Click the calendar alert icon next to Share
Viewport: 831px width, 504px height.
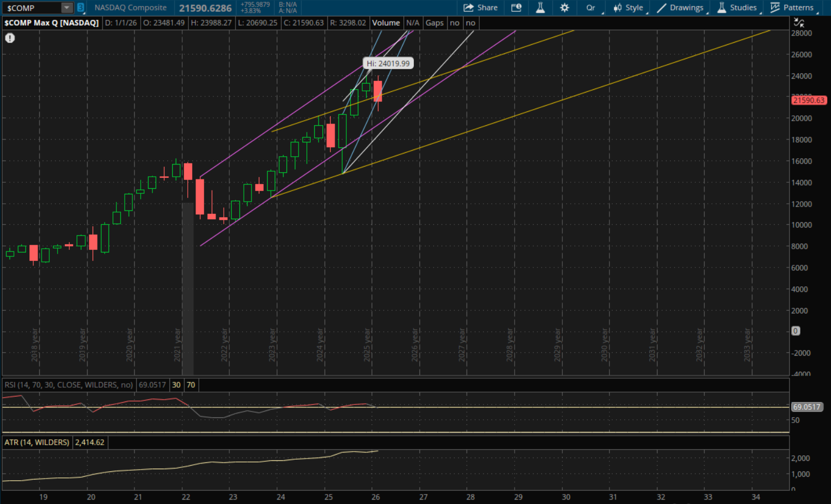pyautogui.click(x=516, y=8)
